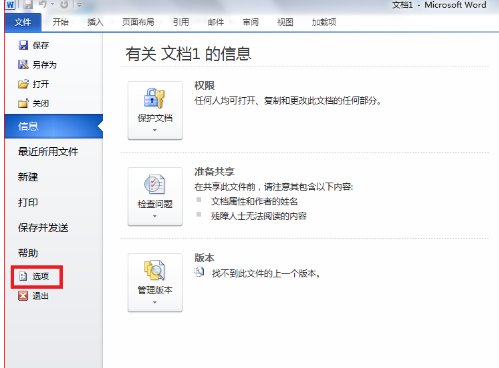
Task: Switch to the 视图 ribbon tab
Action: [285, 22]
